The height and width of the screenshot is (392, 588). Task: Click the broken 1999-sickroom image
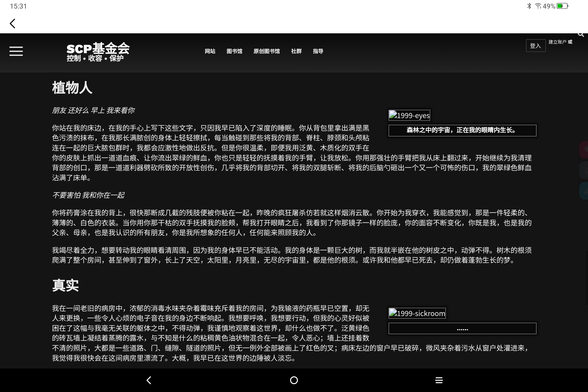417,313
